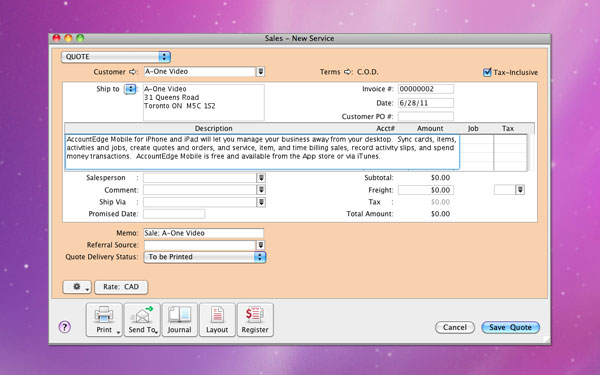Click the C.O.D. terms text
600x375 pixels.
368,72
